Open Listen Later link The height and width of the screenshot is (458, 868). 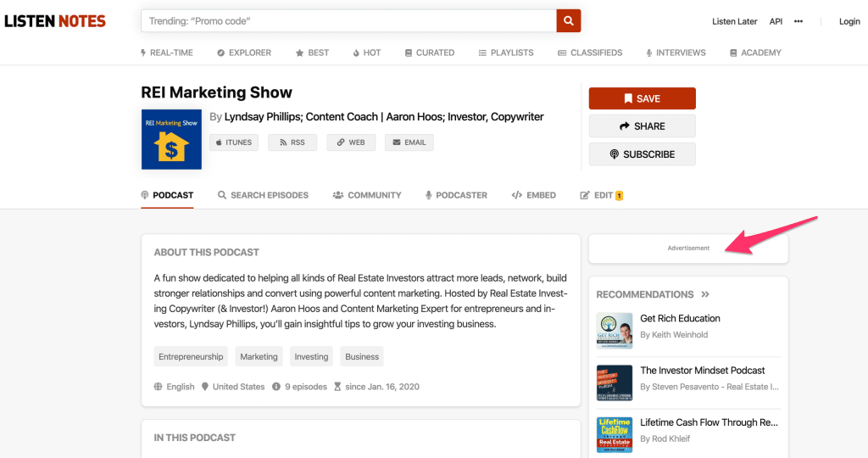click(735, 21)
